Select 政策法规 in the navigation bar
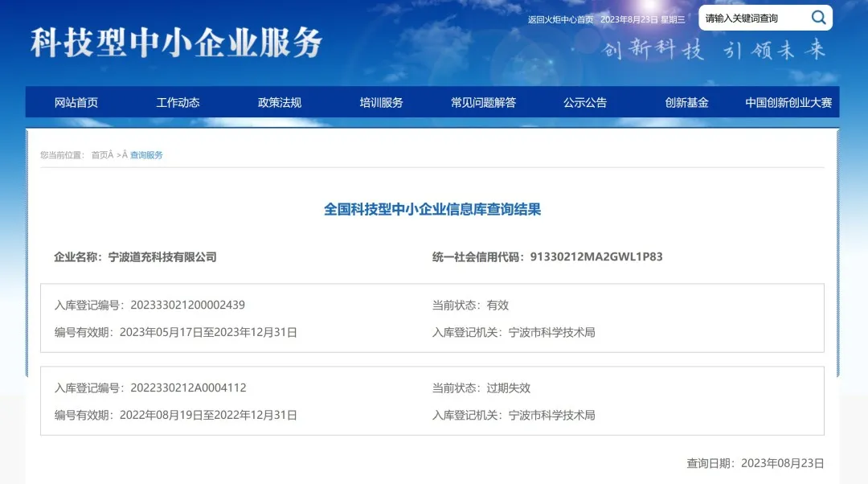Screen dimensions: 868x484 click(280, 102)
